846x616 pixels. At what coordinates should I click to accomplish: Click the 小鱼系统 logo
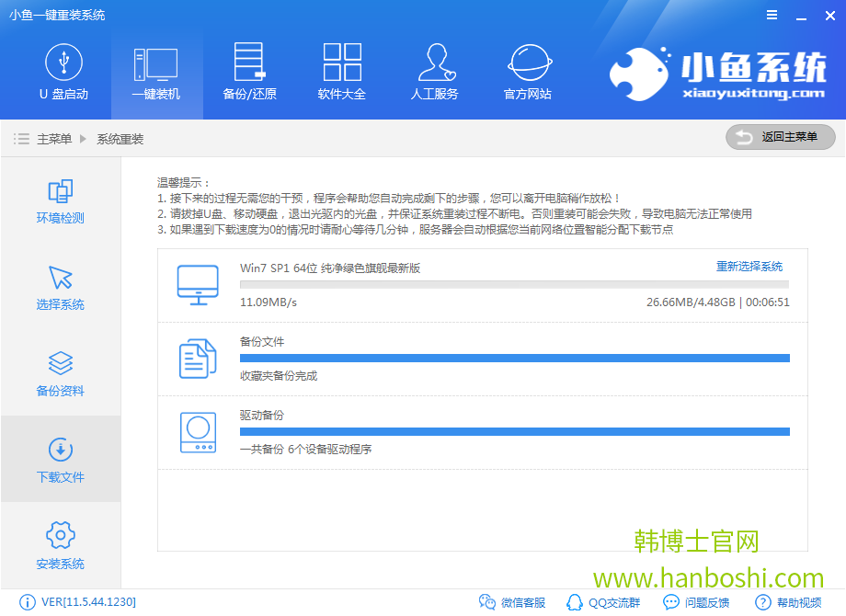[719, 72]
